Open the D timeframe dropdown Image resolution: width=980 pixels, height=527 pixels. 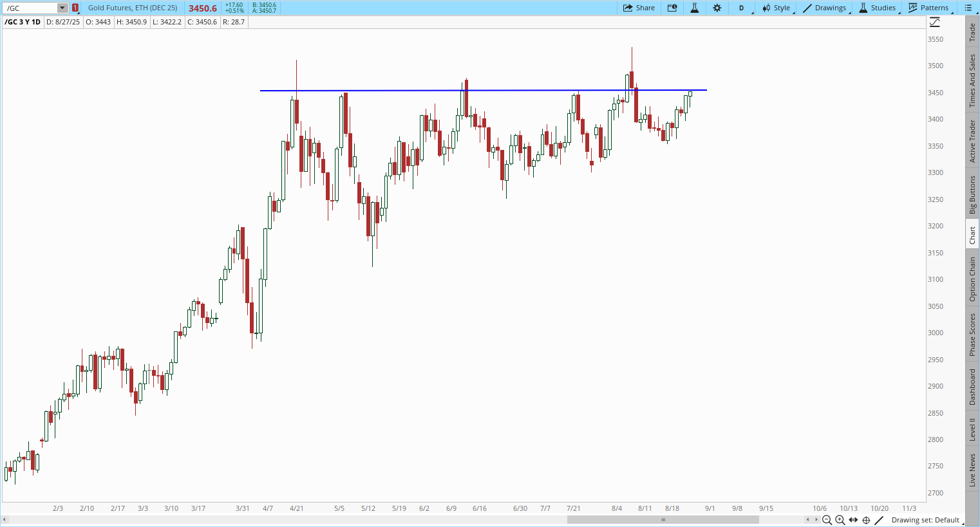tap(742, 8)
